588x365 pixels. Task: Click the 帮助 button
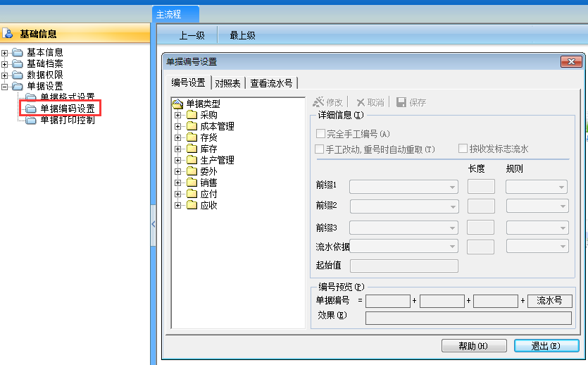(473, 346)
